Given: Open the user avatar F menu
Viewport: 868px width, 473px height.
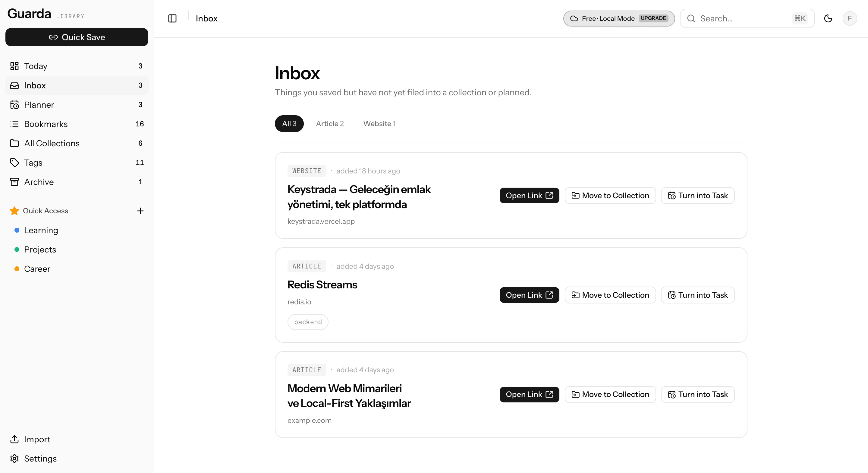Looking at the screenshot, I should [850, 19].
